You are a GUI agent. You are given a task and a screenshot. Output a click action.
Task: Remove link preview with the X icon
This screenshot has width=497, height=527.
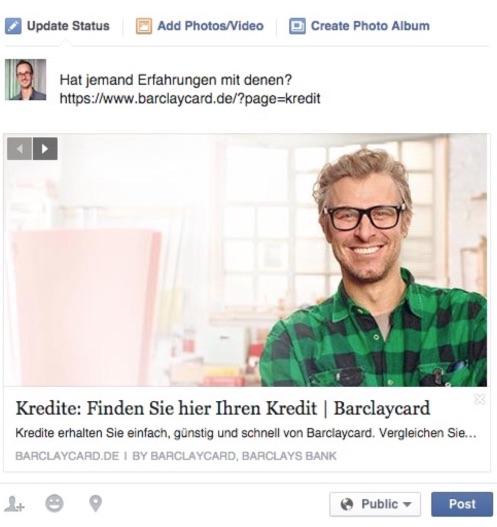click(480, 399)
